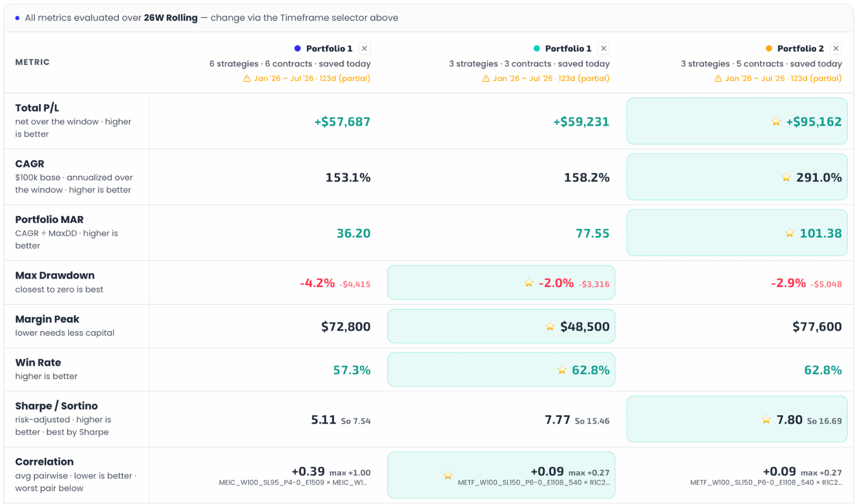Click the partial-data warning icon under 6-strategy Portfolio 1
The image size is (856, 504).
tap(247, 78)
